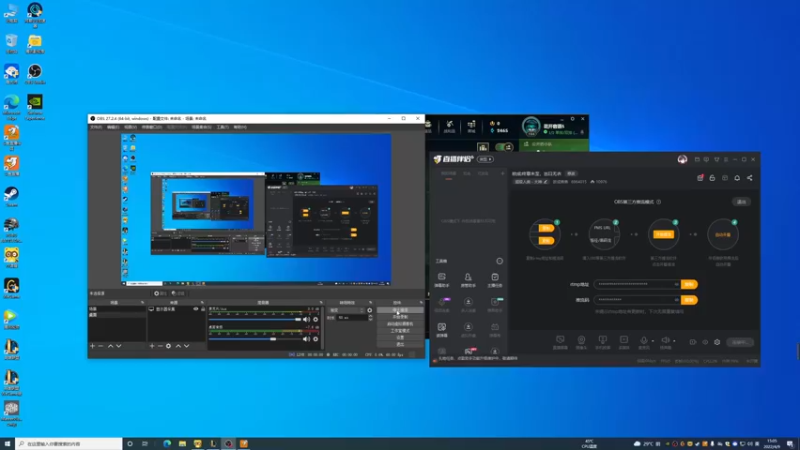Copy the rtmp address with orange button
This screenshot has width=800, height=450.
coord(689,284)
